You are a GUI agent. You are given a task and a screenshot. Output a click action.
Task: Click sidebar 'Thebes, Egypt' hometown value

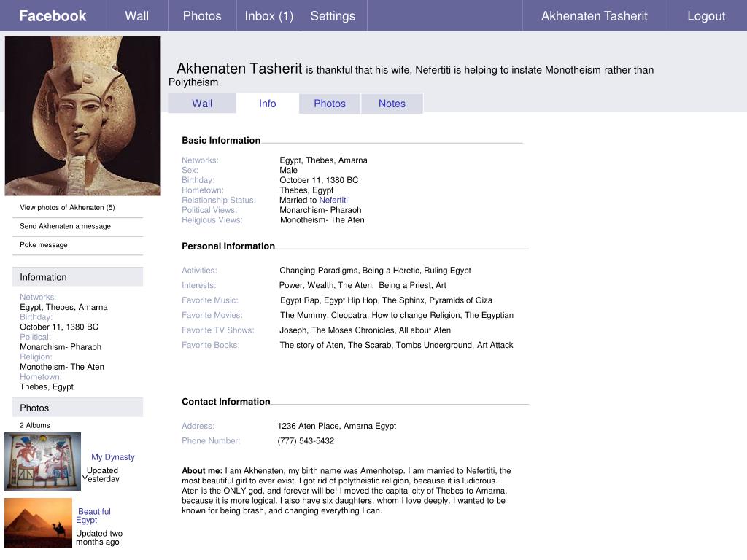tap(47, 386)
